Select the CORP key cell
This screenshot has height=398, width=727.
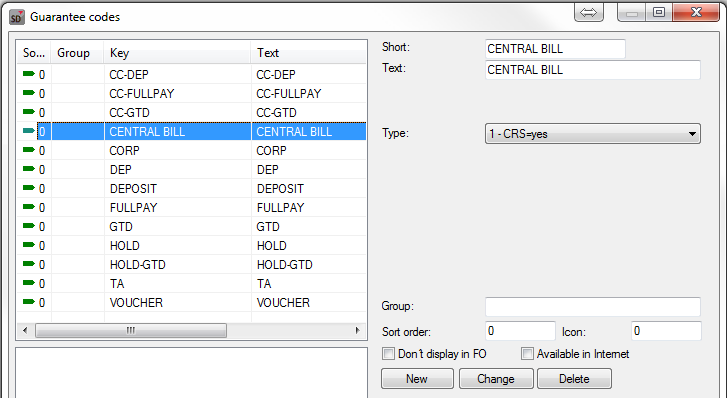(178, 150)
